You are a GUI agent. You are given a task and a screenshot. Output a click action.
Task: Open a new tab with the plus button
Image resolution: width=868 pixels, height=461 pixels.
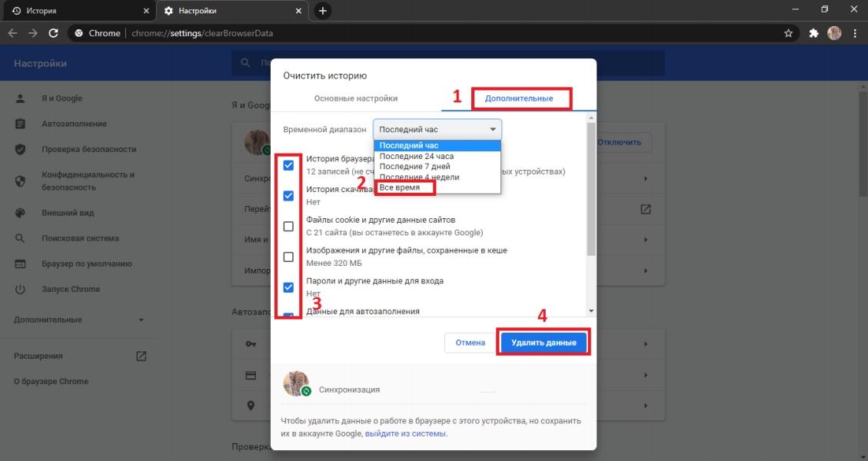coord(323,11)
